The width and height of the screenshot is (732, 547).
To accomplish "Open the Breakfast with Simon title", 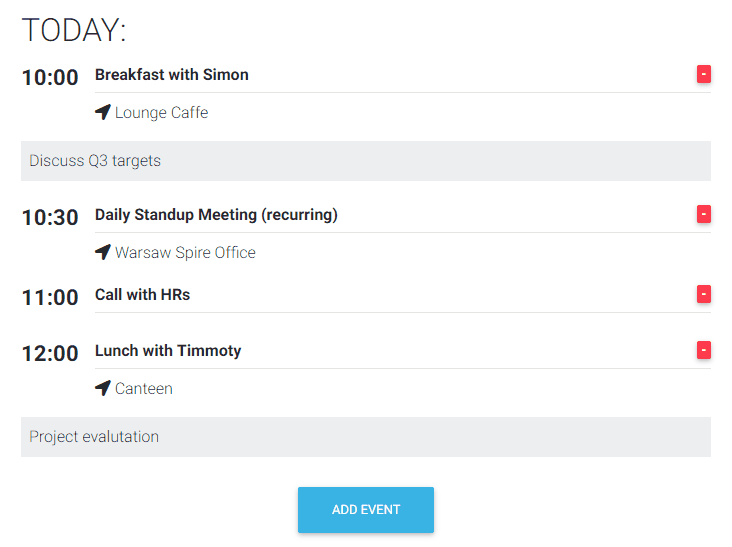I will pyautogui.click(x=172, y=75).
